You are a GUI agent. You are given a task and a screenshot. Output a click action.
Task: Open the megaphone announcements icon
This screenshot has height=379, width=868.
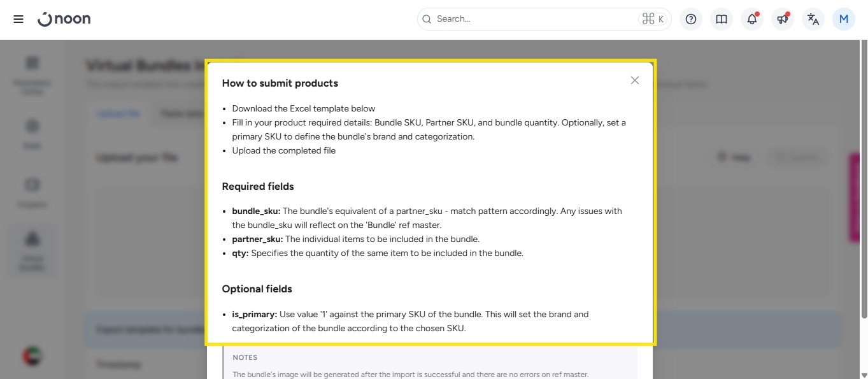point(783,19)
